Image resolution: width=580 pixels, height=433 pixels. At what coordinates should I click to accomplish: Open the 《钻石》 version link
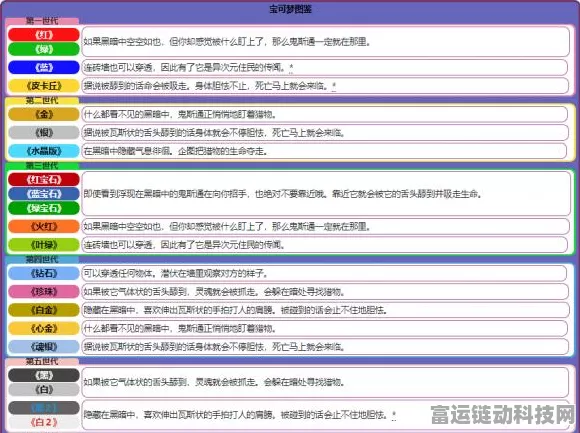click(44, 273)
